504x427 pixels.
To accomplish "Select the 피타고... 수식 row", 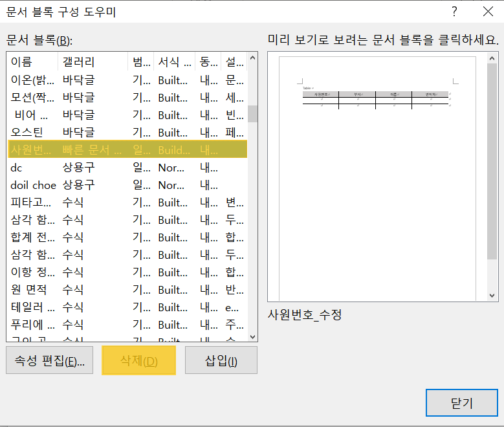I will pos(127,202).
